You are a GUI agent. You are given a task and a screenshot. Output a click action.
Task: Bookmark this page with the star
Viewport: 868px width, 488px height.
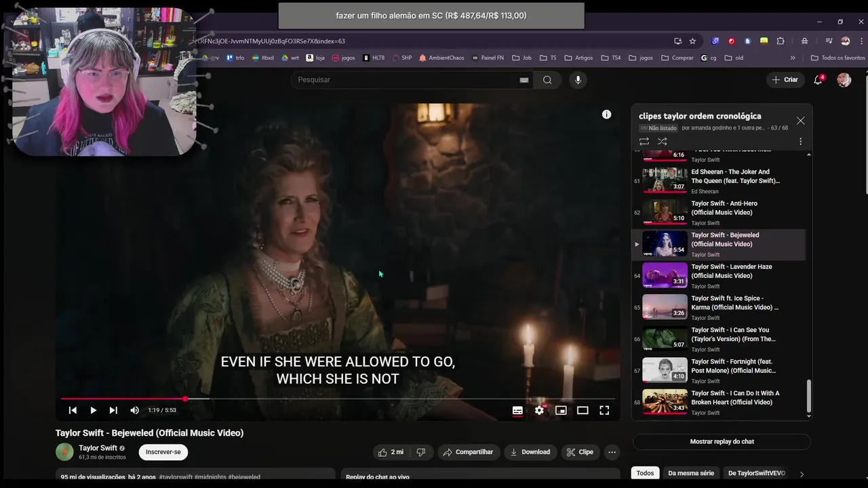[x=692, y=41]
